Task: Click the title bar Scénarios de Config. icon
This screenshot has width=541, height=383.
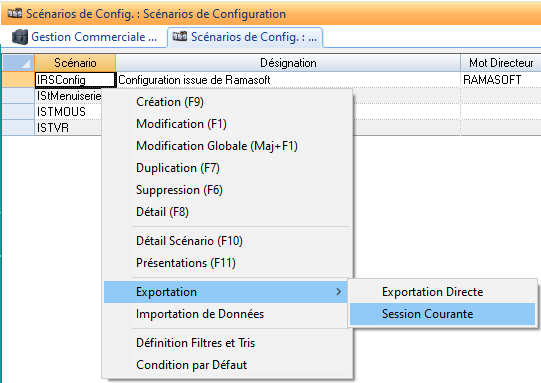Action: 15,13
